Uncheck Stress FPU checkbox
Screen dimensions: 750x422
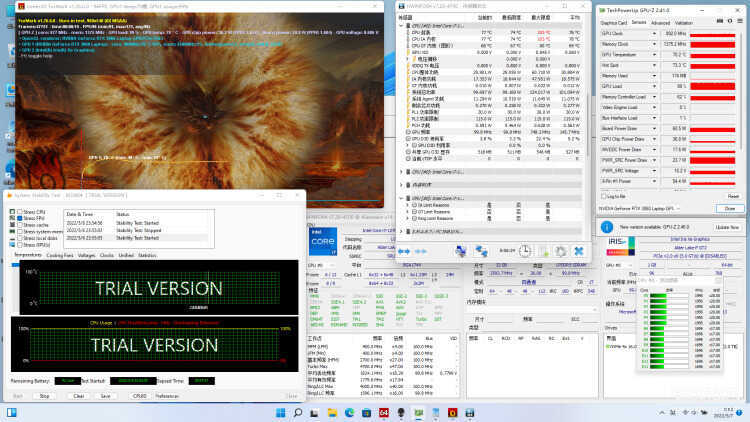[20, 218]
